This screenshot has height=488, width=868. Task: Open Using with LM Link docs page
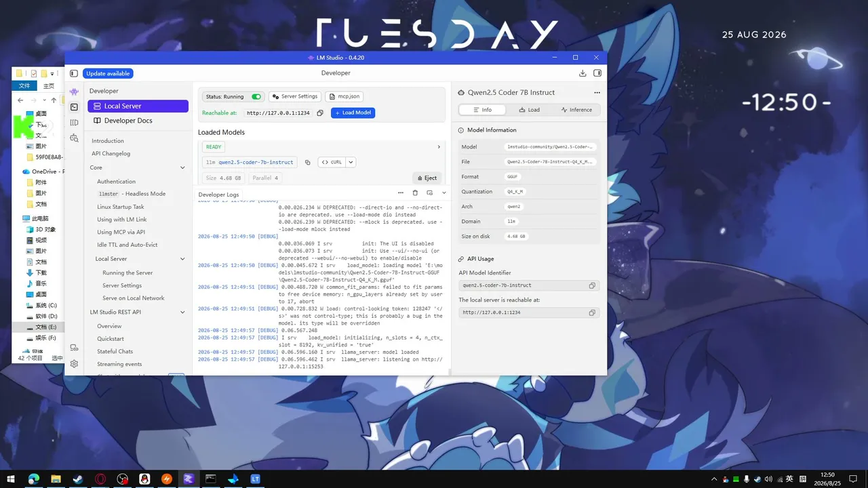click(x=122, y=220)
